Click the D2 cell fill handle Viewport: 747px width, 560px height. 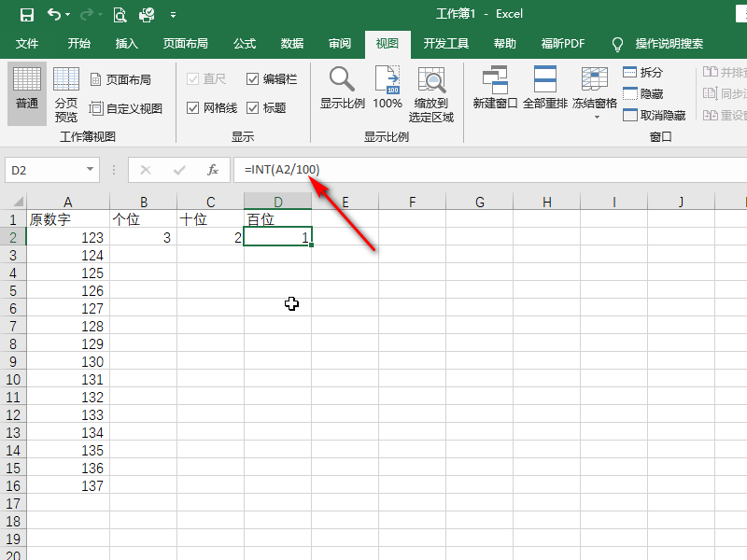pos(312,245)
